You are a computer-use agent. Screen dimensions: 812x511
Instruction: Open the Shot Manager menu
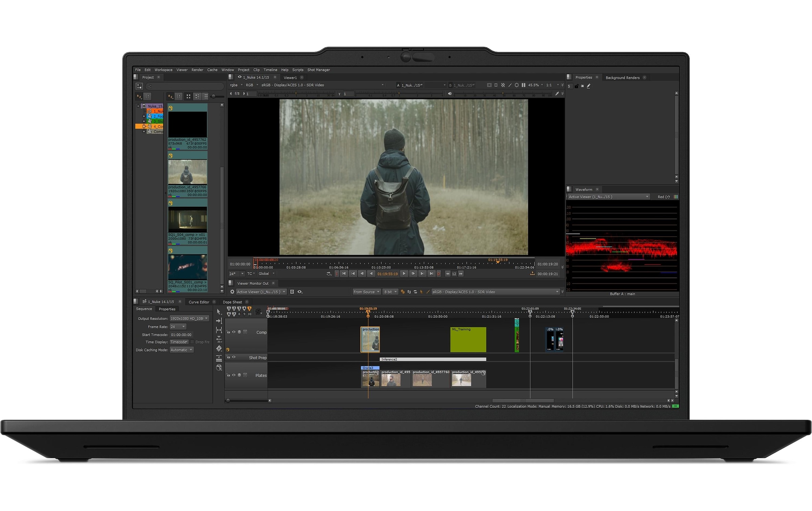point(318,70)
